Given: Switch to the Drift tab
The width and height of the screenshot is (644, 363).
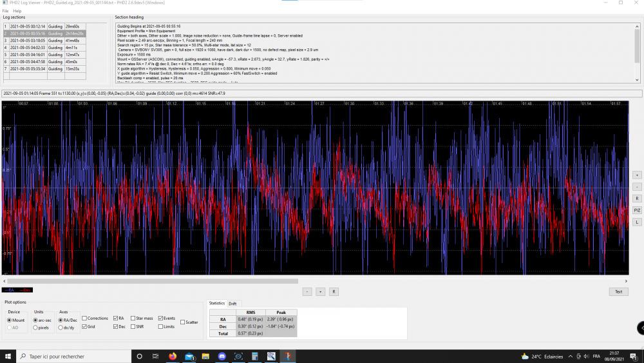Looking at the screenshot, I should [x=232, y=303].
